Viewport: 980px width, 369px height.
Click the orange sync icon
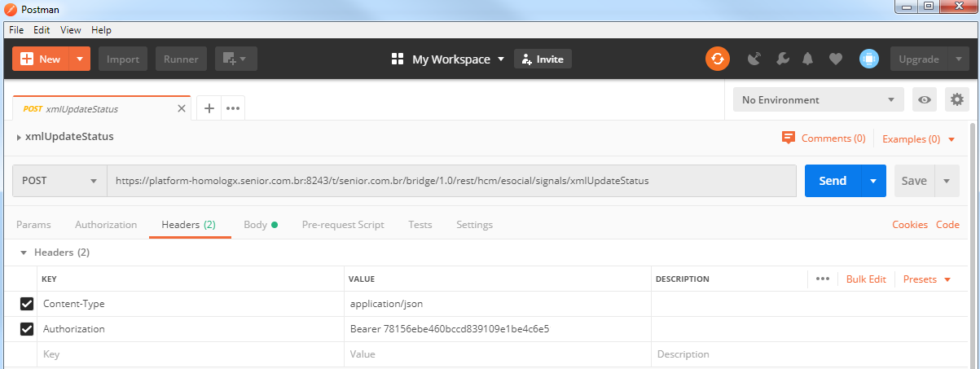[718, 59]
